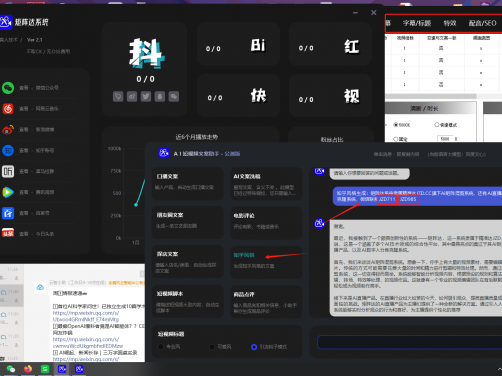Open the Bi Bilibili platform card
The image size is (502, 376).
pos(238,44)
